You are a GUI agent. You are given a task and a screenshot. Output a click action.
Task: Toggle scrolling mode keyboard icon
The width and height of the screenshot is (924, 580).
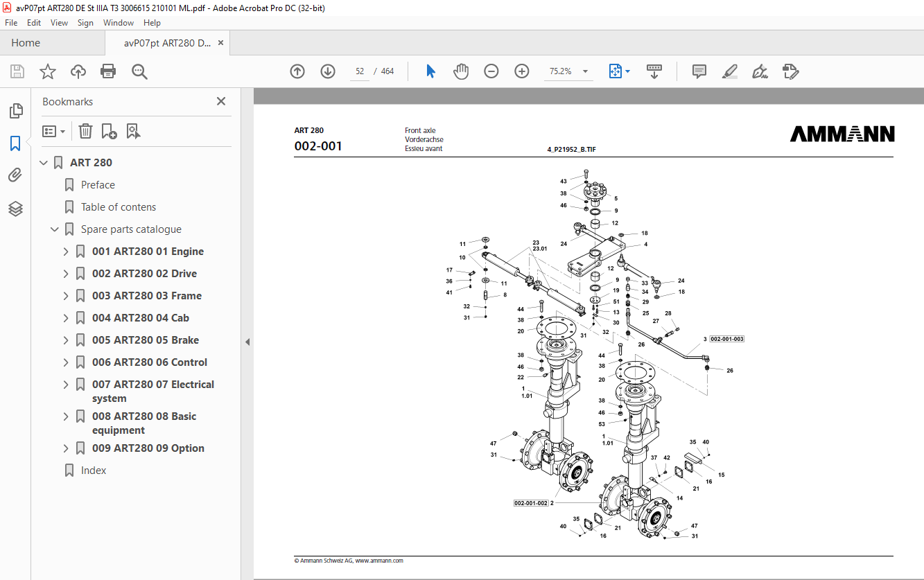click(654, 71)
